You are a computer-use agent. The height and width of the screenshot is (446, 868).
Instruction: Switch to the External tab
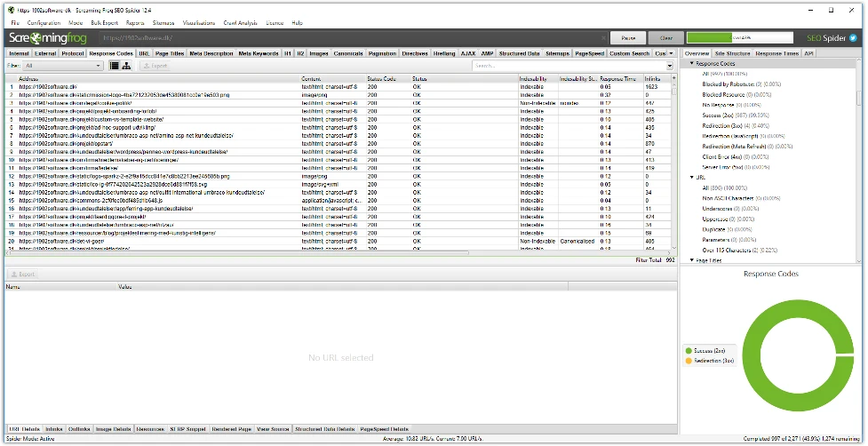pyautogui.click(x=44, y=53)
